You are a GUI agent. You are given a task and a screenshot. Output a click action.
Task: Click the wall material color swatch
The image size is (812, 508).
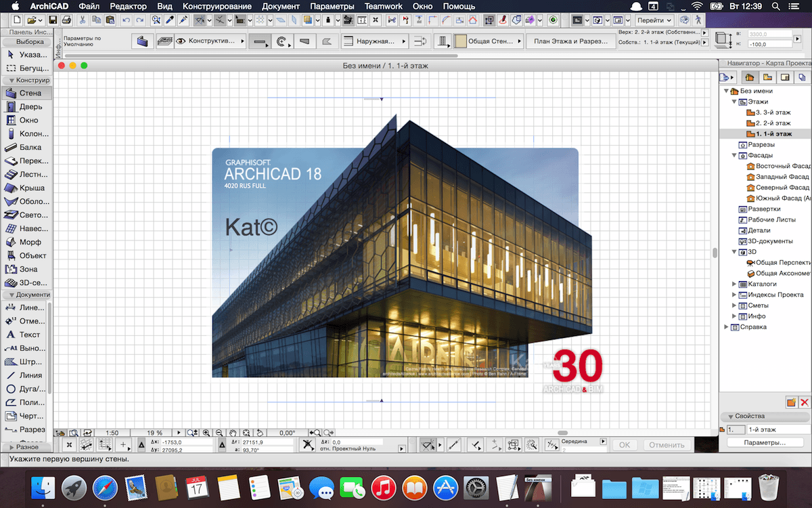[460, 41]
